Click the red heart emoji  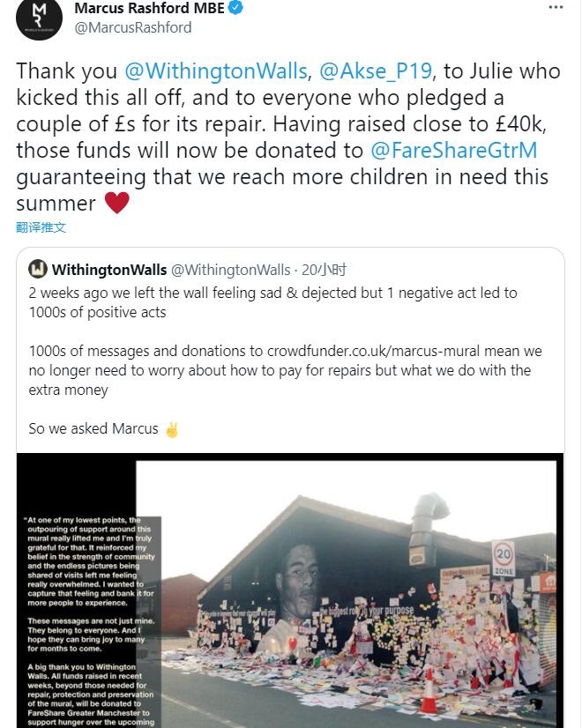[117, 203]
